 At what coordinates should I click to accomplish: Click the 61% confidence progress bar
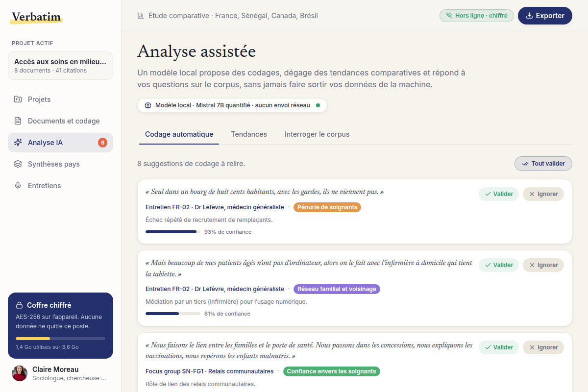173,314
